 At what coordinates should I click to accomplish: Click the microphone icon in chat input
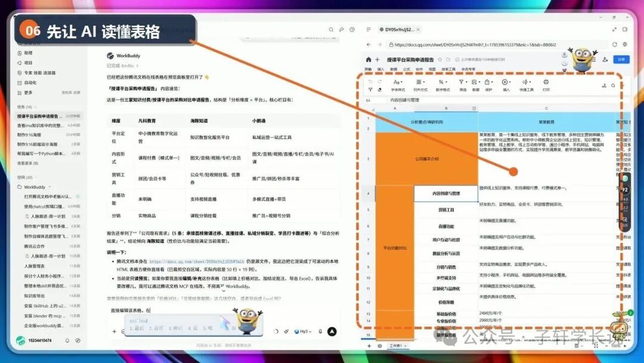320,331
